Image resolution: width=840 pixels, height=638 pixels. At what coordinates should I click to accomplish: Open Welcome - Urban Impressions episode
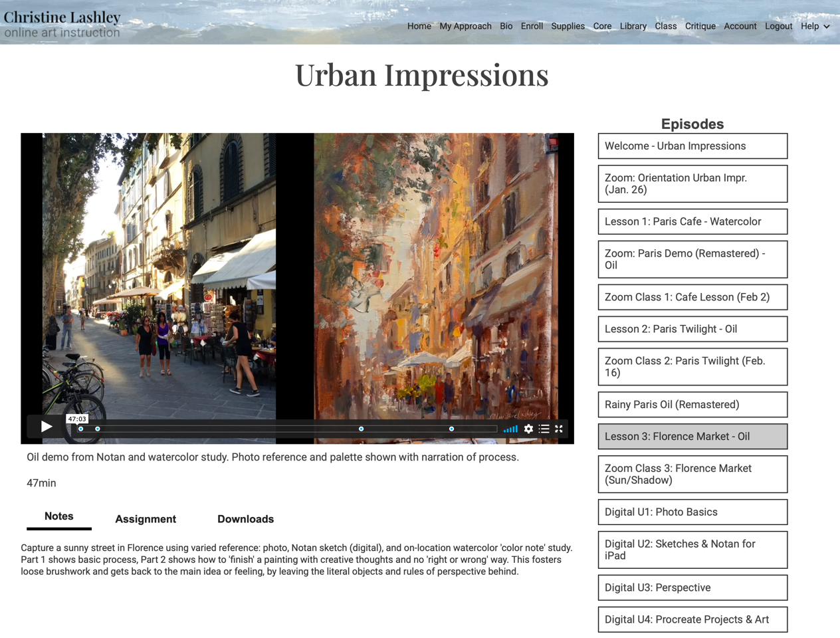click(x=692, y=146)
